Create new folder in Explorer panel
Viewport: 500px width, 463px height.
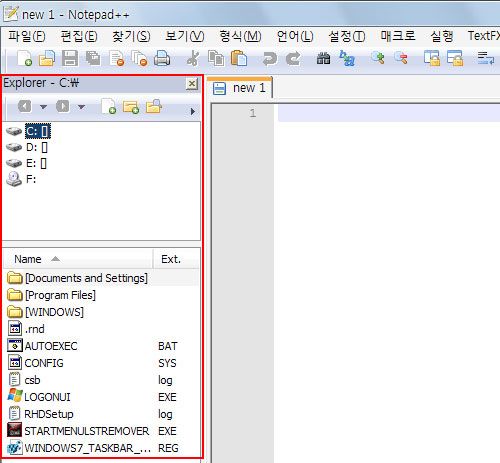pyautogui.click(x=131, y=107)
